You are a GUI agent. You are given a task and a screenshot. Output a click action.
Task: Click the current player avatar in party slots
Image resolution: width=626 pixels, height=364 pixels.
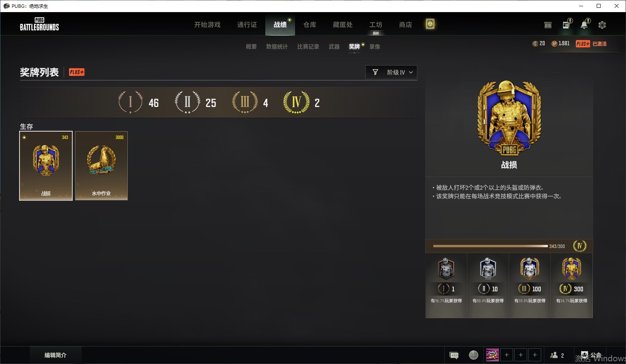492,355
